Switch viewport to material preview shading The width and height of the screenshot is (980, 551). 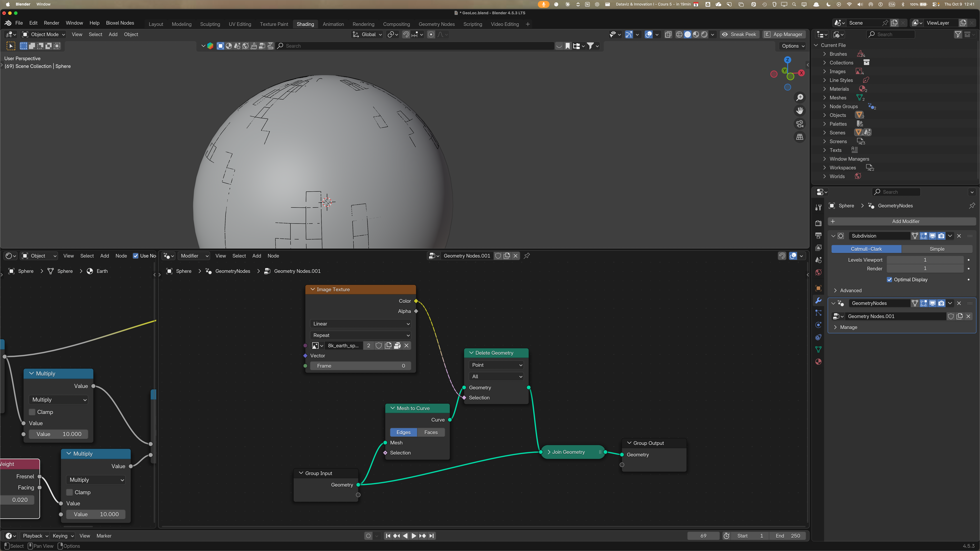696,35
